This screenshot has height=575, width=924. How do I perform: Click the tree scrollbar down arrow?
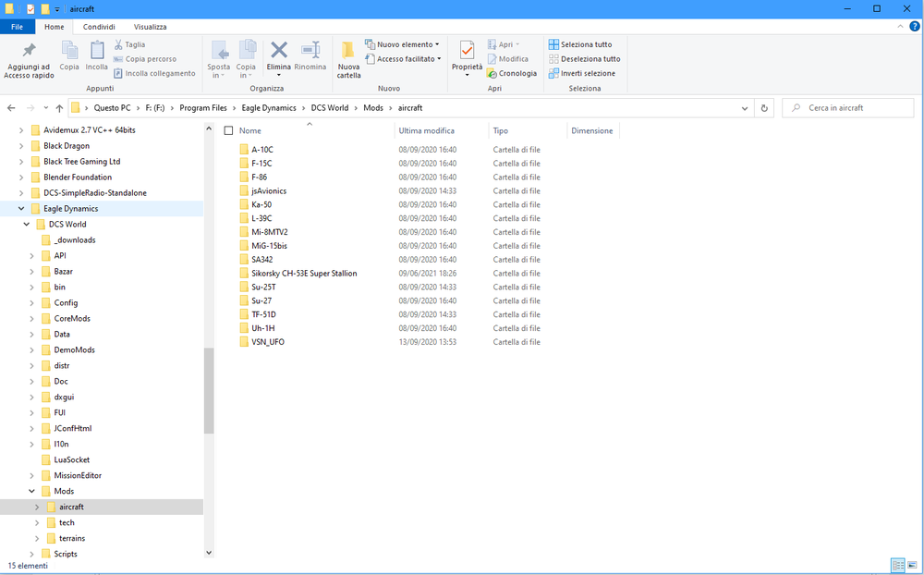pyautogui.click(x=209, y=553)
